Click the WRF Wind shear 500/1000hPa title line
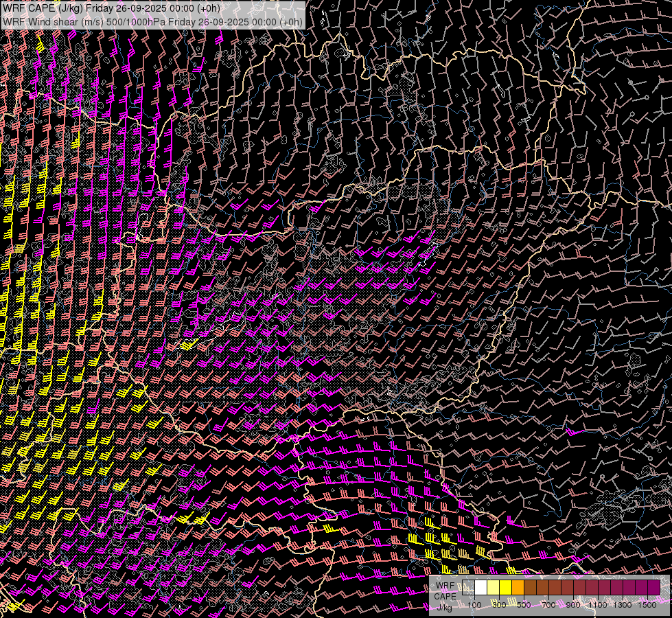672x618 pixels. [x=152, y=21]
